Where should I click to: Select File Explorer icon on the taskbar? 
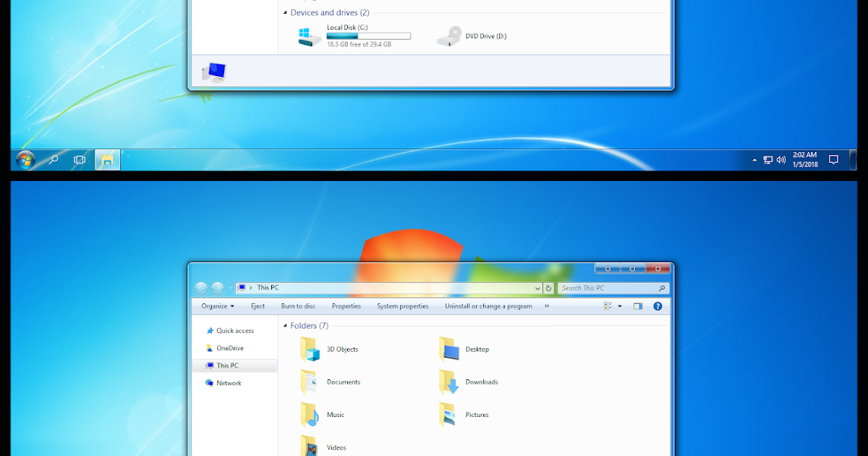[x=107, y=160]
